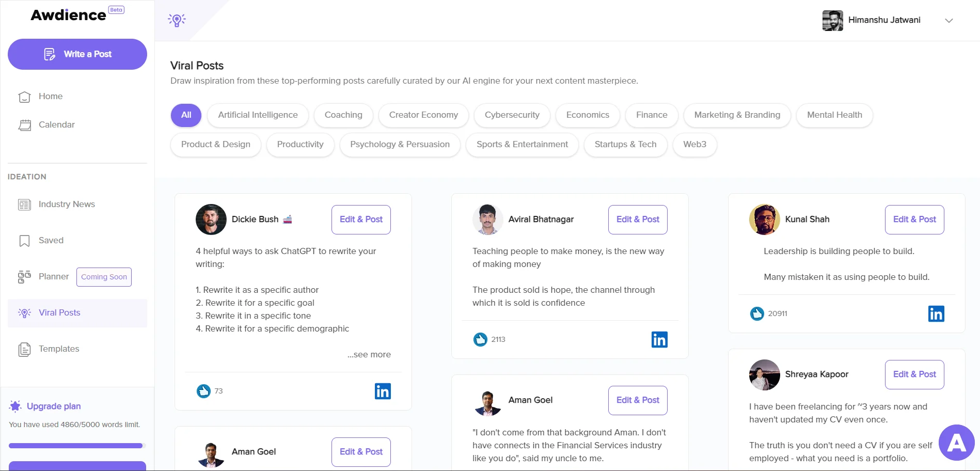Click Edit & Post on Aviral Bhatnagar's post
This screenshot has width=980, height=471.
637,219
